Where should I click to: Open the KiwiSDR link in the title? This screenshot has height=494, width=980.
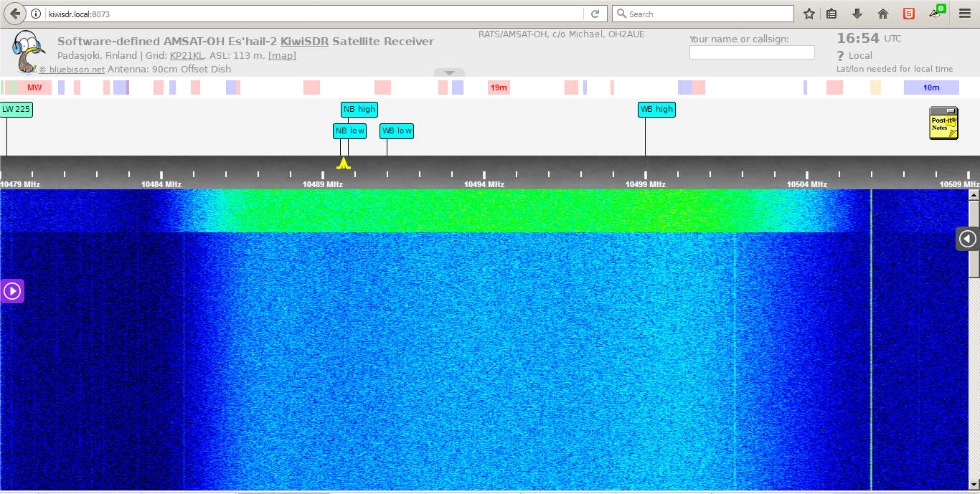point(304,42)
